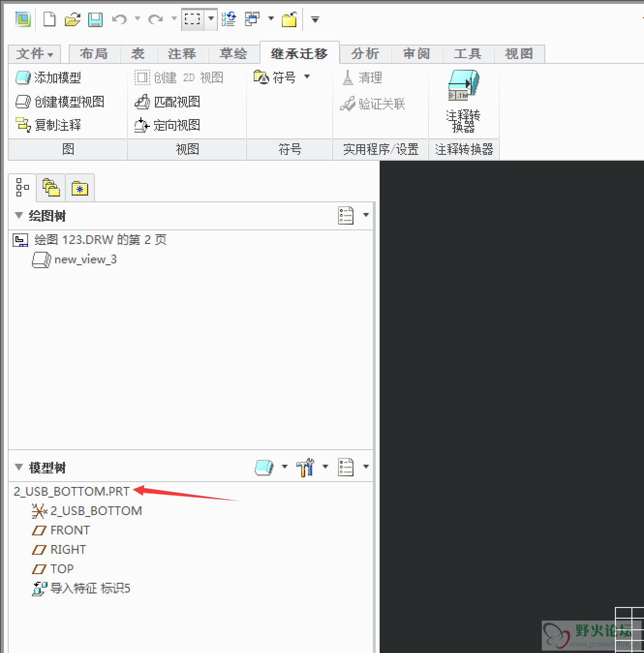The image size is (644, 653).
Task: Switch to the 草绘 tab
Action: click(233, 54)
